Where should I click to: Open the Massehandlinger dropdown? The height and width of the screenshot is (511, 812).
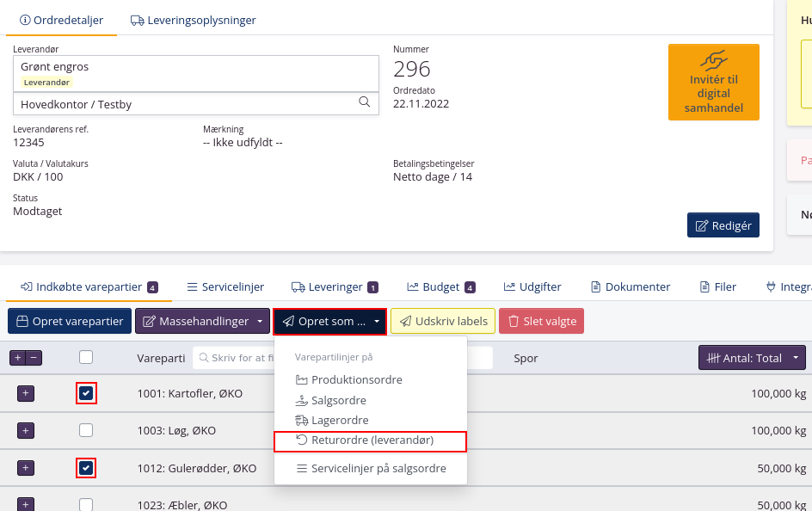(x=202, y=320)
